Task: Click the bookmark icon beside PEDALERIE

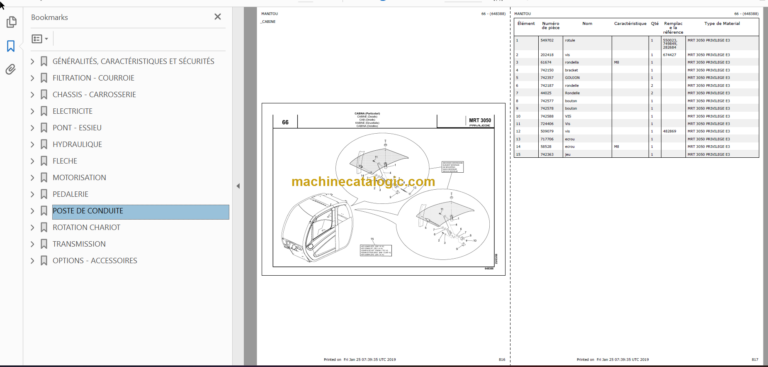Action: 44,194
